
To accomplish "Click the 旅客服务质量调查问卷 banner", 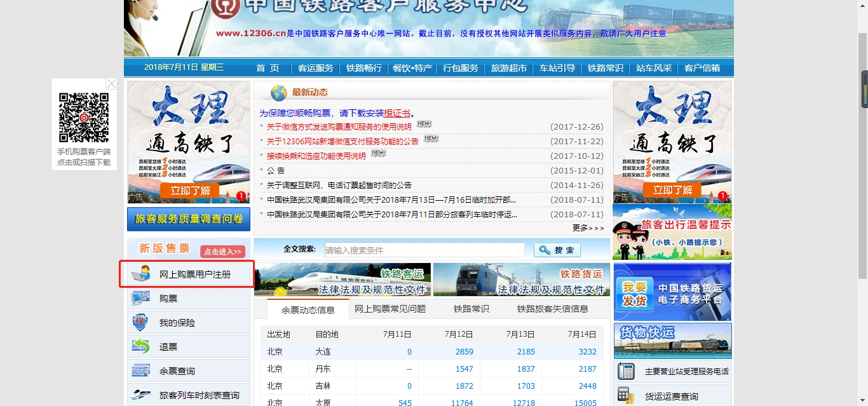I will tap(189, 219).
